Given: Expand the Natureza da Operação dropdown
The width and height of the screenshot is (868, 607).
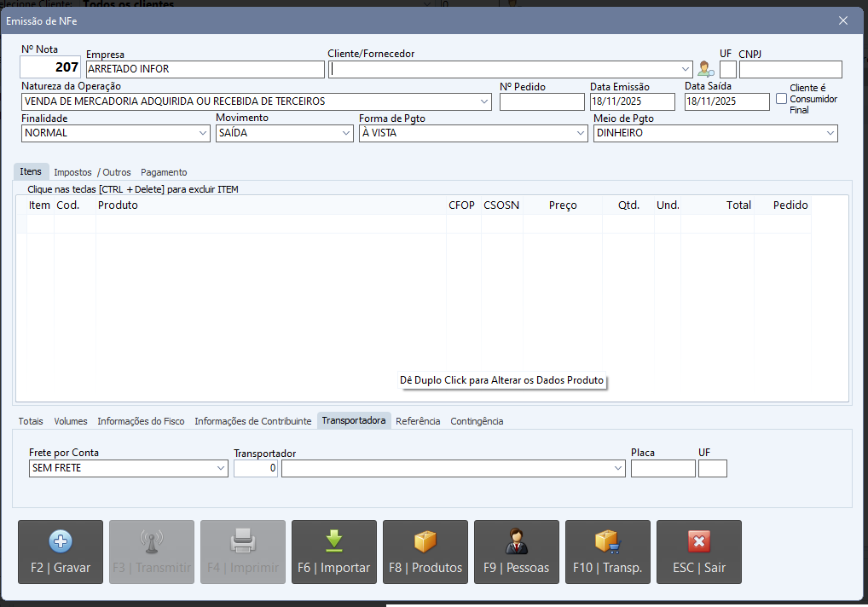Looking at the screenshot, I should [x=484, y=101].
